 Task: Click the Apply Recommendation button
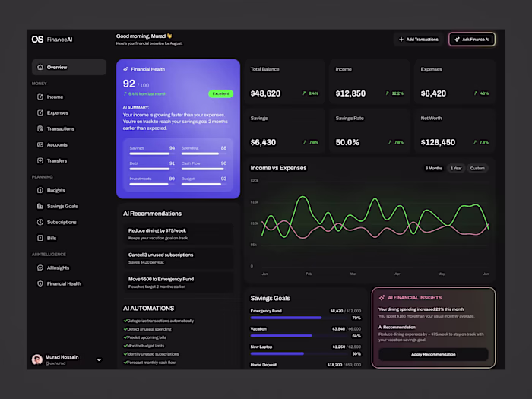coord(433,355)
